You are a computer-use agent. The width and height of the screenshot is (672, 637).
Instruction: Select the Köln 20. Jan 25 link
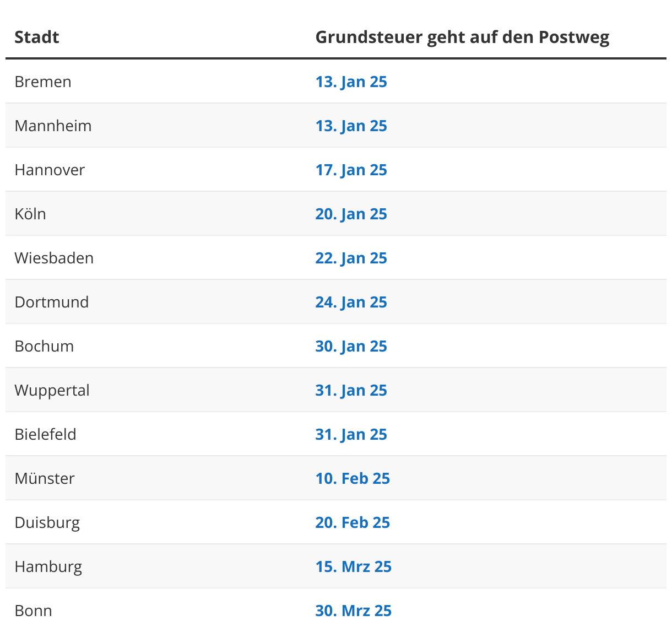coord(351,214)
